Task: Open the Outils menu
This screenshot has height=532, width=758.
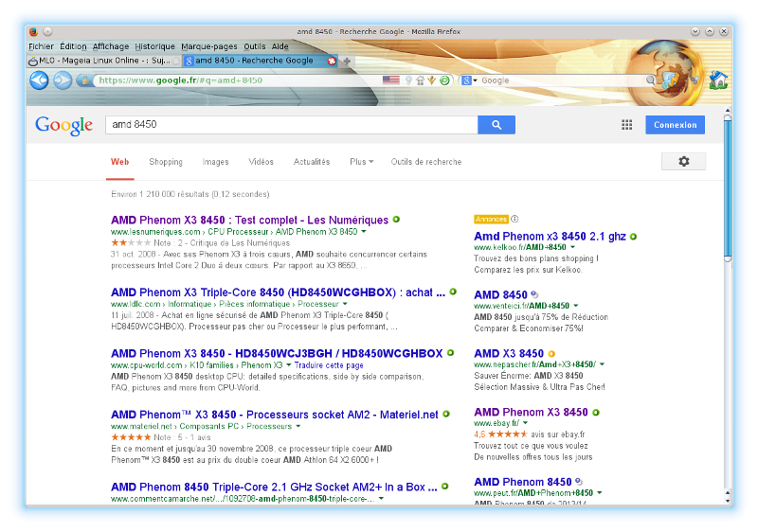Action: tap(254, 46)
